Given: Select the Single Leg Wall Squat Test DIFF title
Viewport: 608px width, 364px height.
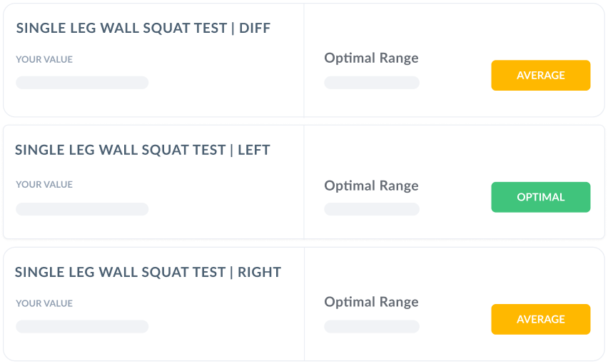Looking at the screenshot, I should pos(143,28).
